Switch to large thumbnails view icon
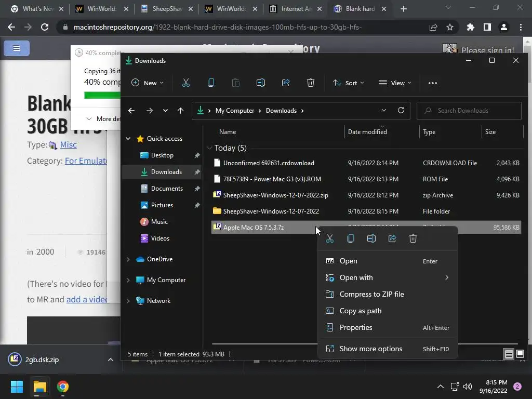The width and height of the screenshot is (532, 399). tap(520, 354)
